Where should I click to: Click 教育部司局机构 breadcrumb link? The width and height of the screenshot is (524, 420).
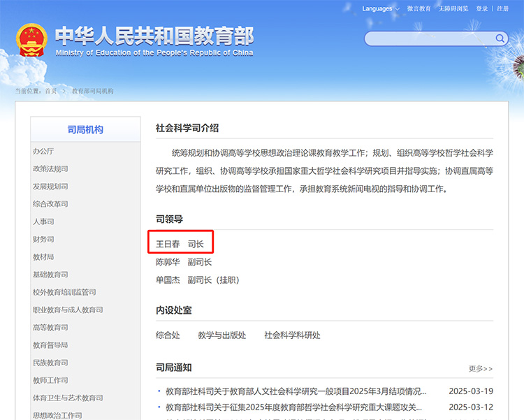93,91
